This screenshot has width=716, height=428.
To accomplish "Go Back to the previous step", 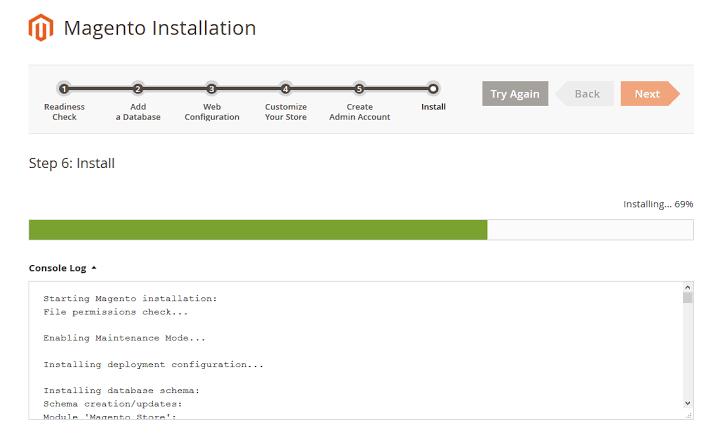I will point(584,94).
